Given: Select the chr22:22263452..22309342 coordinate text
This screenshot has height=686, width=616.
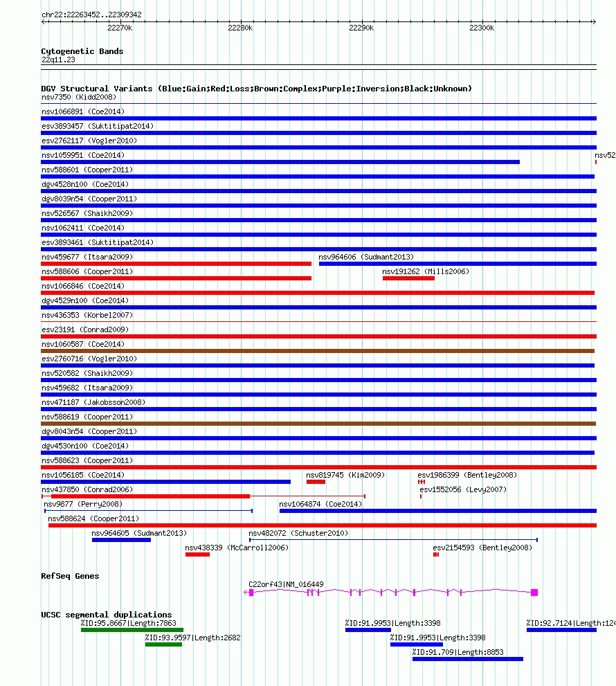Looking at the screenshot, I should click(91, 15).
